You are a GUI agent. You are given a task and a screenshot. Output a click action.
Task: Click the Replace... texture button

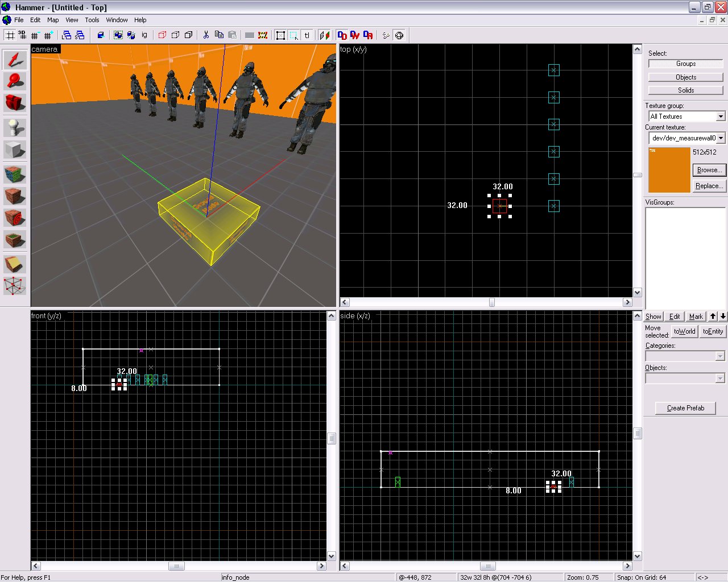click(x=709, y=186)
